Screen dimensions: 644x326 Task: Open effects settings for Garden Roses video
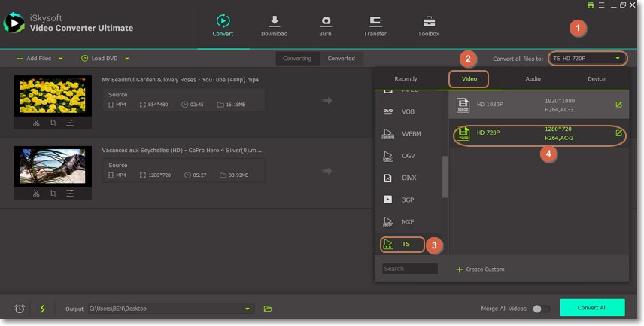tap(70, 123)
